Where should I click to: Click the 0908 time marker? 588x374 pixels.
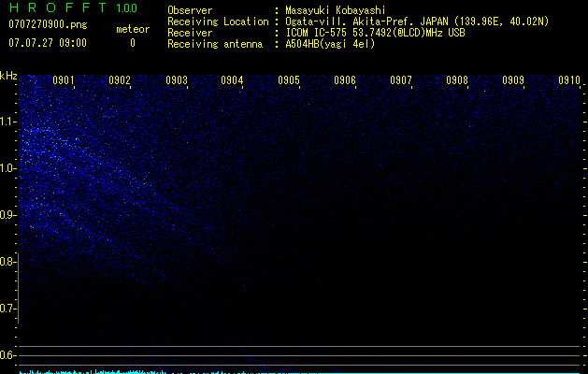(x=457, y=80)
